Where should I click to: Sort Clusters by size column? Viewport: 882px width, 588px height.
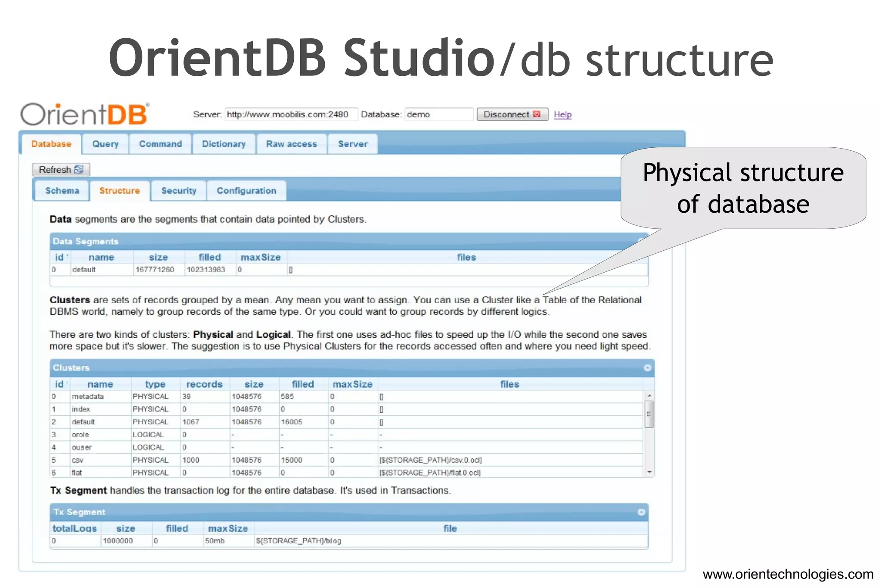tap(254, 384)
